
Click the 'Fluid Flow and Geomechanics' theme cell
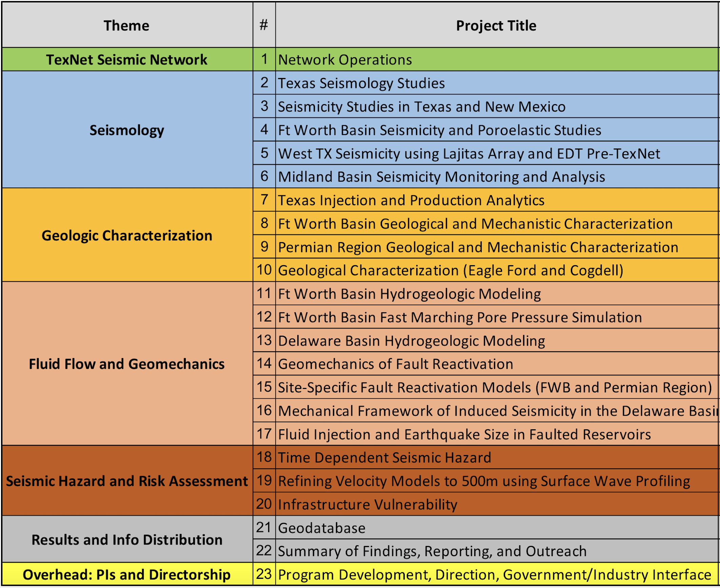tap(127, 364)
